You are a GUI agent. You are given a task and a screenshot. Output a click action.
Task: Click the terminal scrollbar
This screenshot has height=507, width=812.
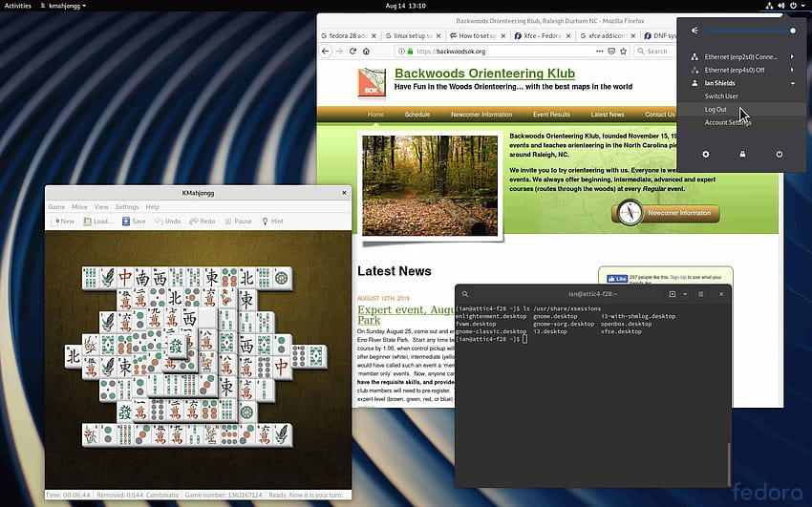coord(728,463)
